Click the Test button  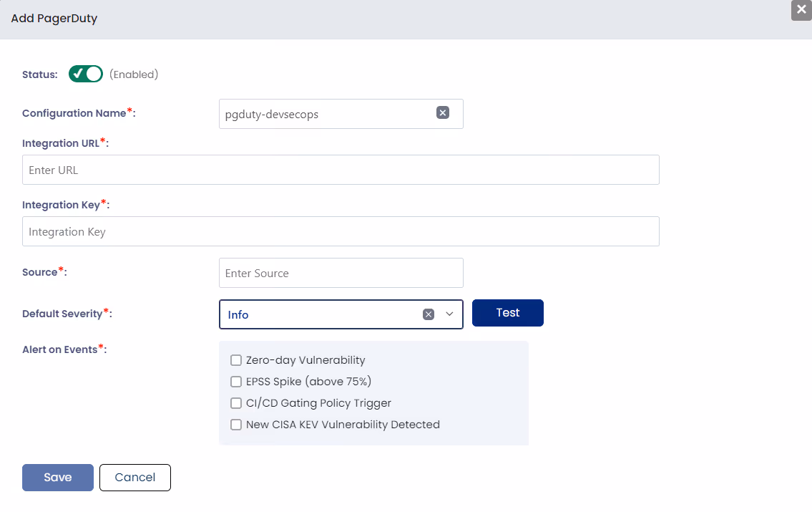click(507, 313)
